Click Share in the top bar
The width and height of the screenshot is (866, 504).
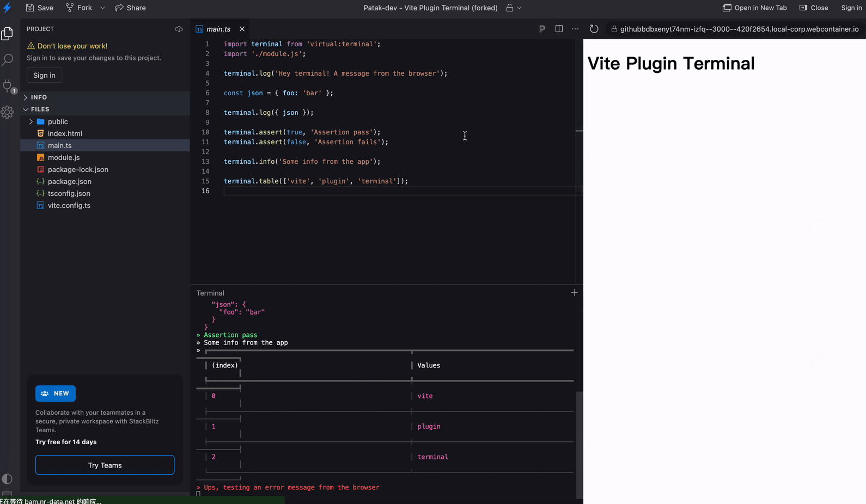click(x=131, y=8)
